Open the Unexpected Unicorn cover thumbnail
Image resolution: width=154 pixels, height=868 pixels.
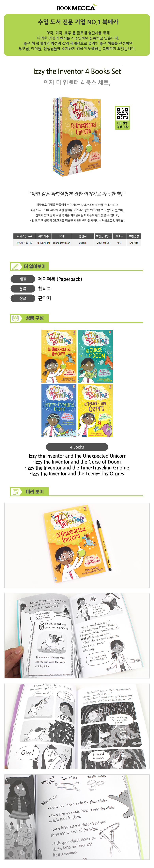[59, 356]
